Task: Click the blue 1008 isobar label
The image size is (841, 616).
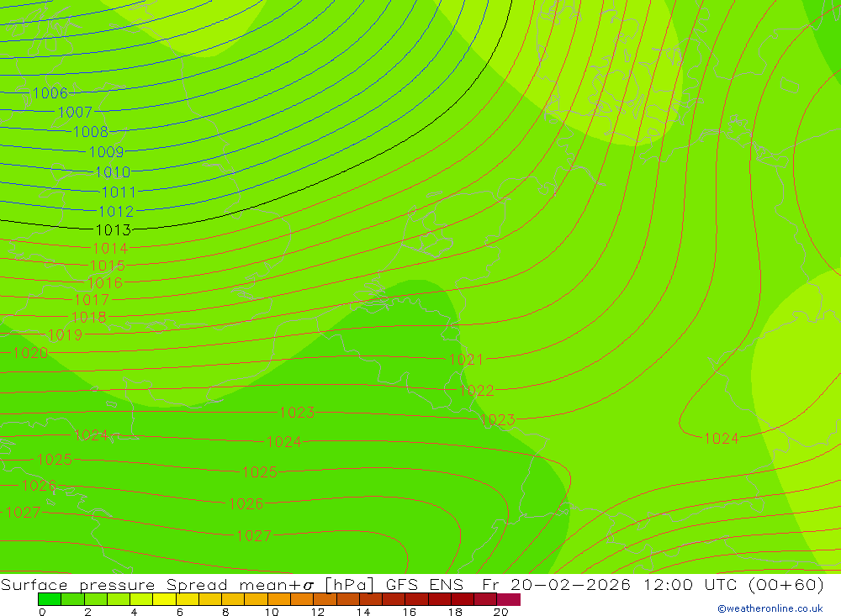Action: pos(91,131)
